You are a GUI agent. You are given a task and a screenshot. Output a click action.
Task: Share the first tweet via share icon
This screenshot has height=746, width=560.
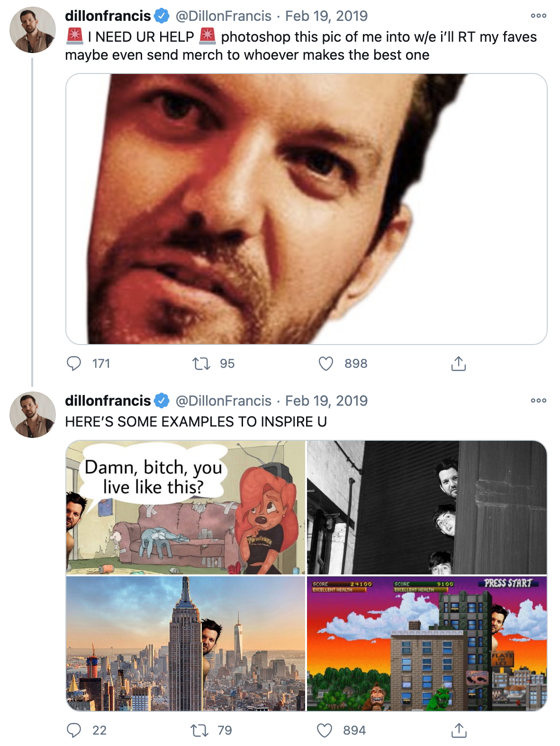tap(458, 364)
